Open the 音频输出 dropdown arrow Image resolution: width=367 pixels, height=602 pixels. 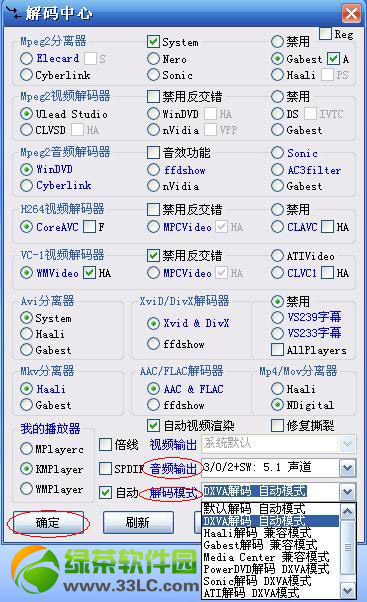[x=348, y=468]
